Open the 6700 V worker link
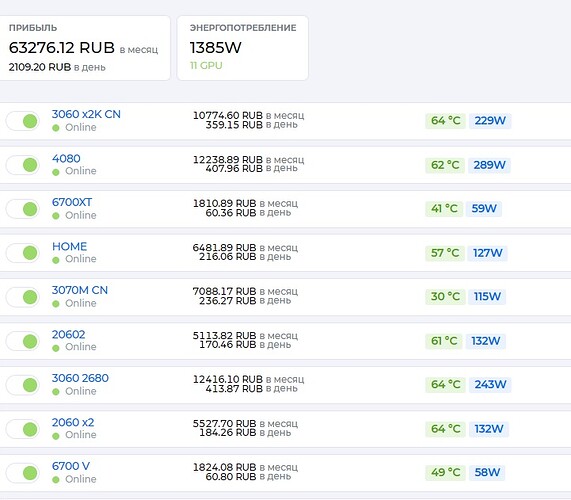Viewport: 571px width, 500px height. [71, 466]
